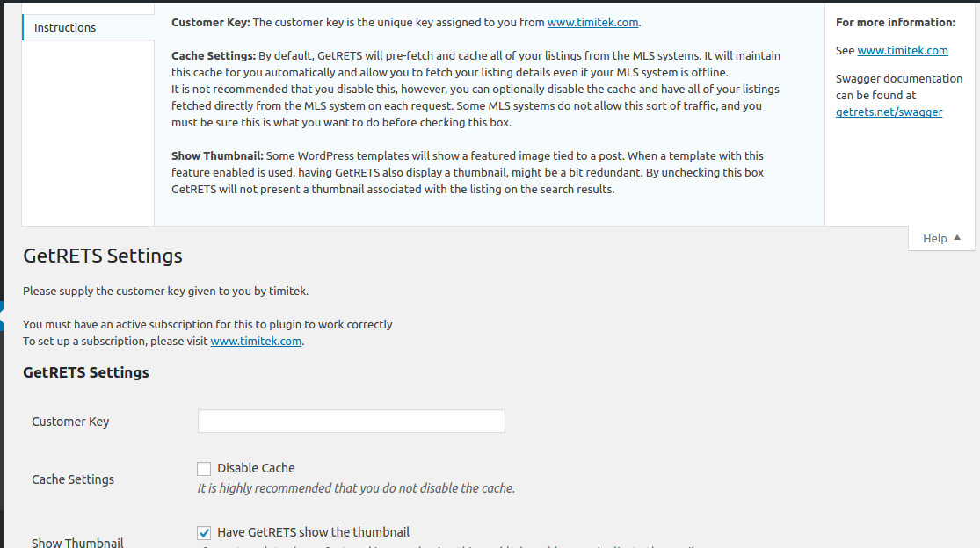Click the bold GetRETS Settings section heading
The height and width of the screenshot is (548, 980).
point(85,372)
